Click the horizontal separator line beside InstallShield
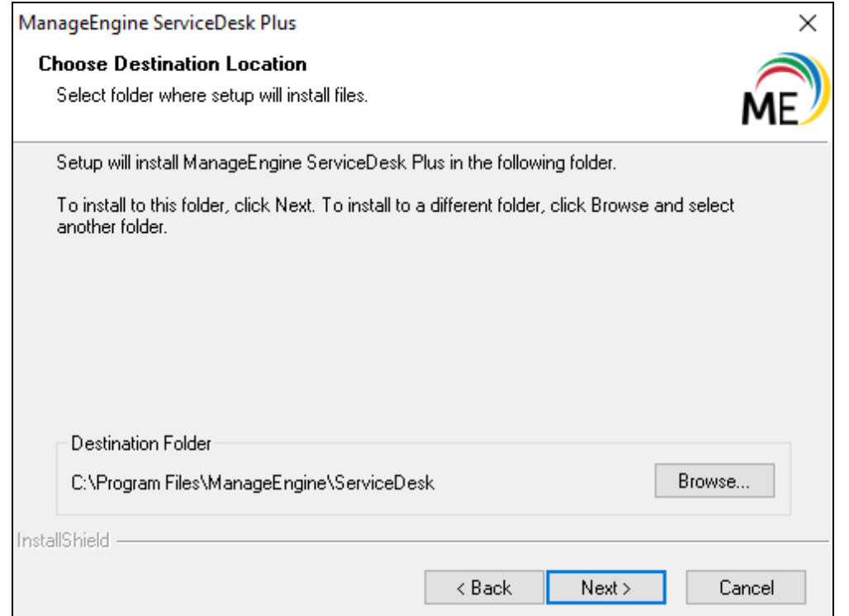The width and height of the screenshot is (849, 616). click(x=471, y=543)
